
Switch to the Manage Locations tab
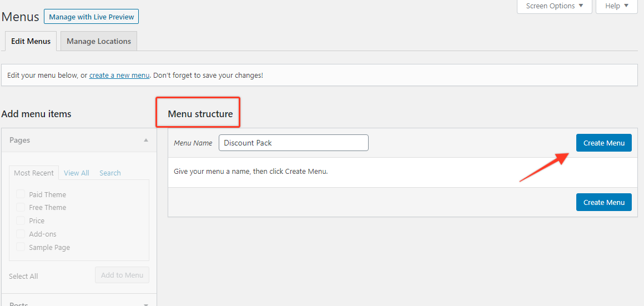(x=99, y=41)
